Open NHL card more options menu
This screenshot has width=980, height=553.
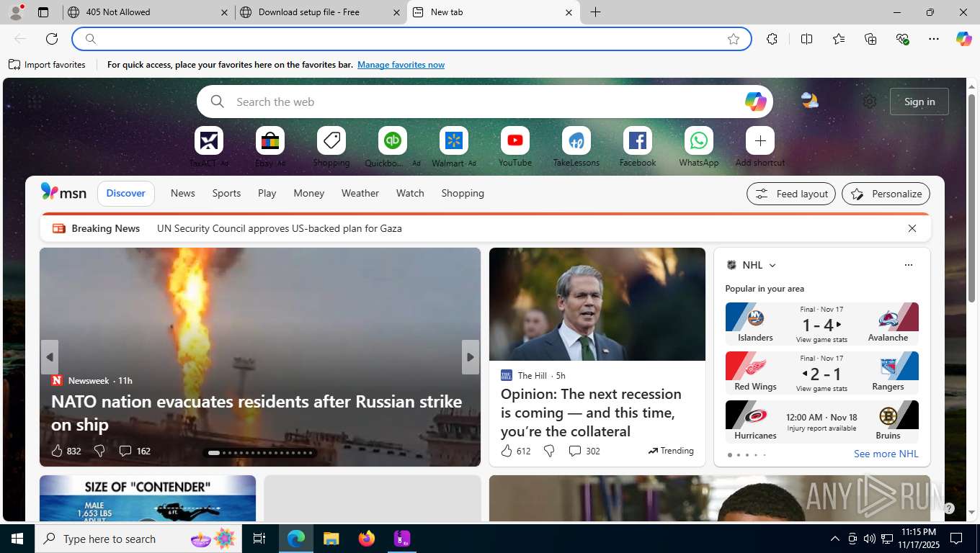tap(908, 265)
